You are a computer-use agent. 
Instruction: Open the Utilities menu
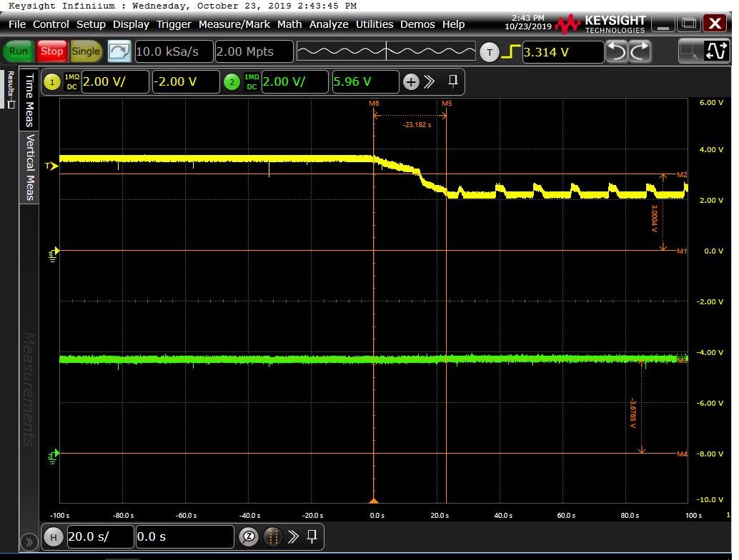click(375, 24)
